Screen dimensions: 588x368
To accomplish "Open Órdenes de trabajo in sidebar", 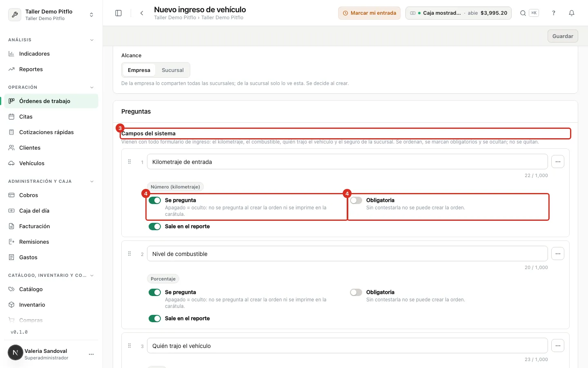I will point(51,101).
